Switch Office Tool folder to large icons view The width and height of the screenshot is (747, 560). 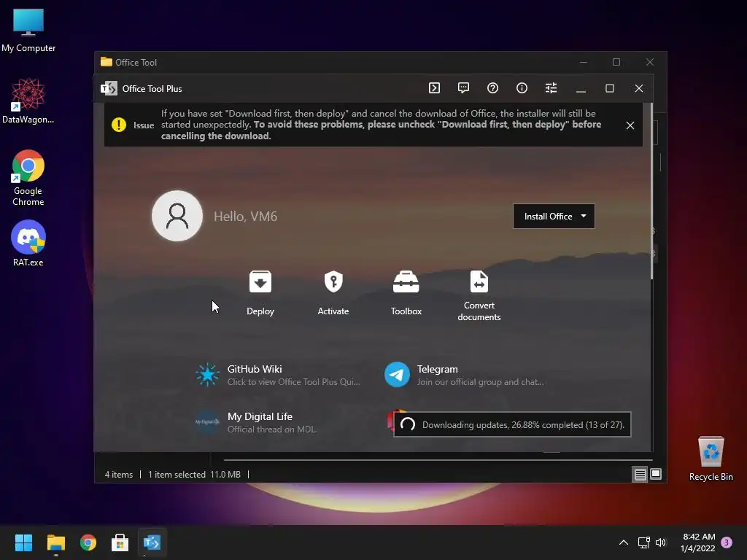(x=656, y=474)
